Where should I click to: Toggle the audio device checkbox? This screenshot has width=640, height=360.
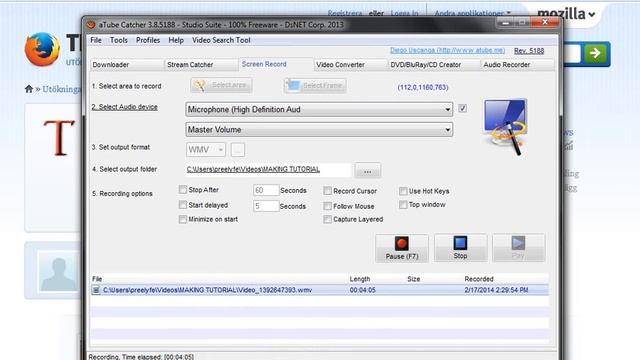point(462,109)
